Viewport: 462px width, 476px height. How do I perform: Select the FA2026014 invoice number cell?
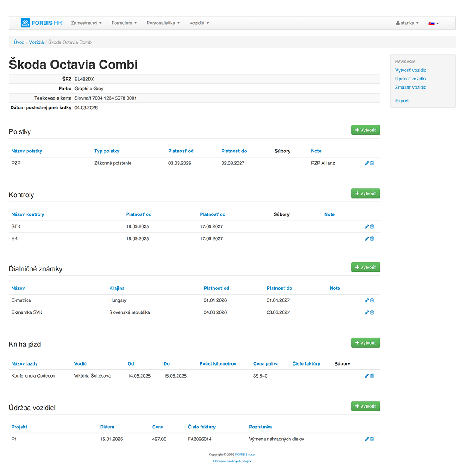tap(200, 439)
